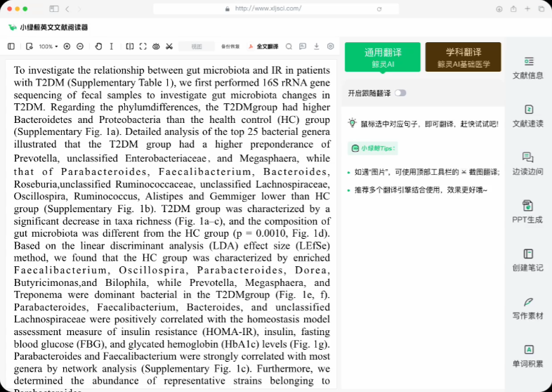Enable eye protection mode icon

[x=156, y=46]
